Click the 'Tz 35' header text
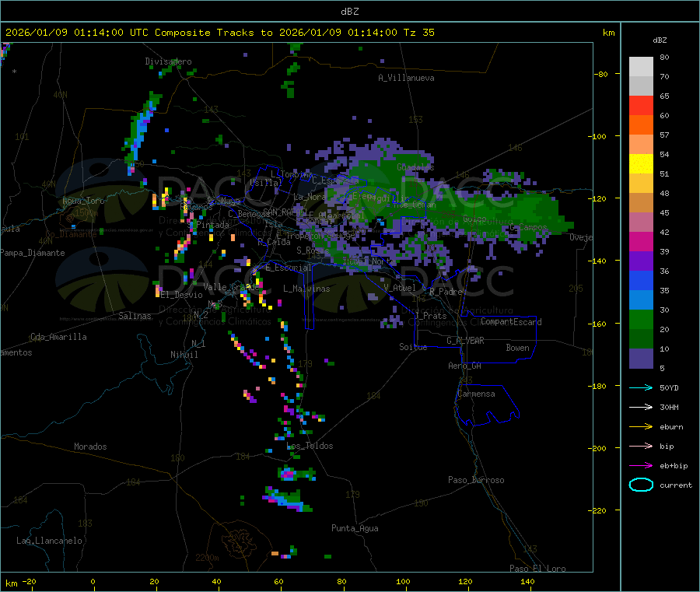The image size is (700, 592). (418, 33)
